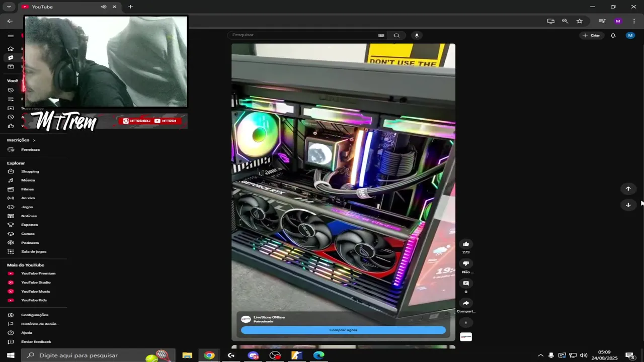This screenshot has height=362, width=644.
Task: Open Chrome profile avatar
Action: point(618,21)
